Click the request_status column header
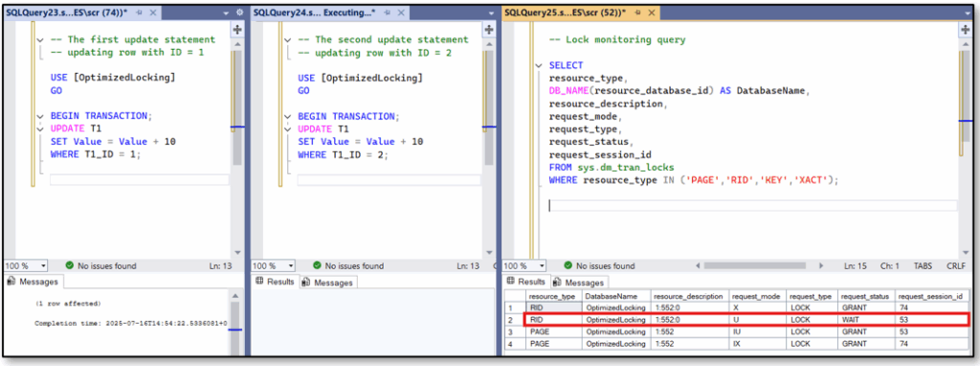The height and width of the screenshot is (366, 980). point(865,296)
